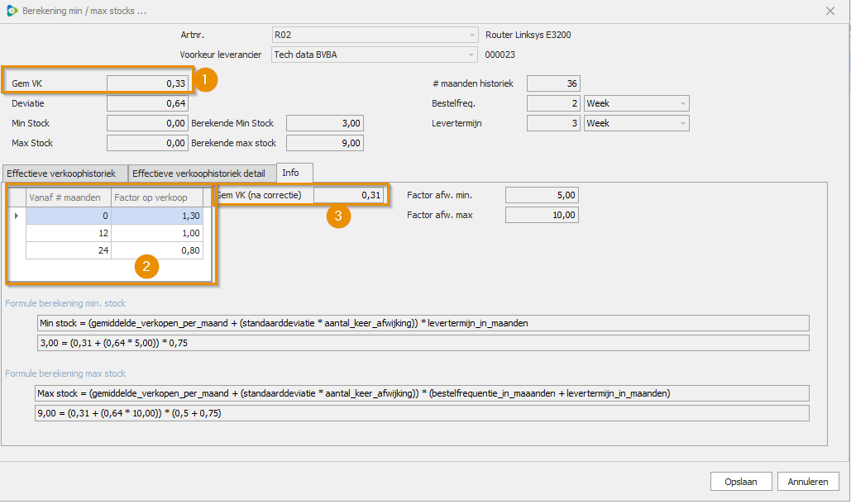Click the # maanden historiek field
Image resolution: width=851 pixels, height=504 pixels.
[552, 84]
